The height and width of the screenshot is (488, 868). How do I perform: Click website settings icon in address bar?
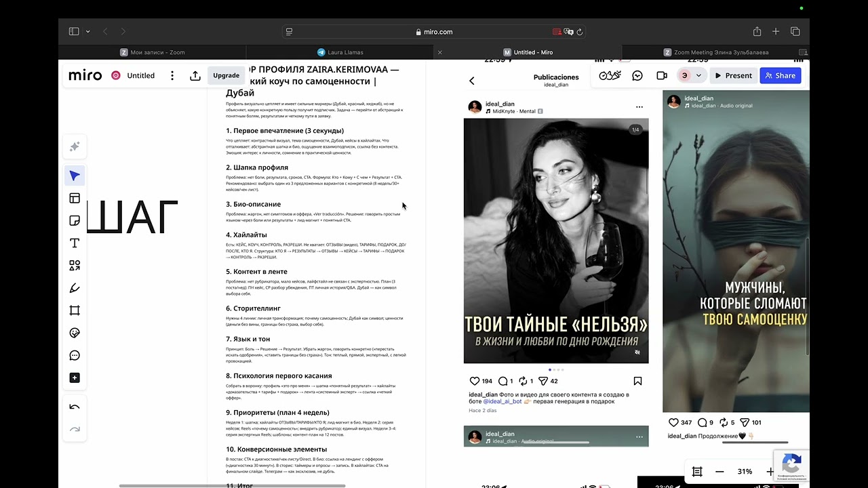(x=289, y=31)
